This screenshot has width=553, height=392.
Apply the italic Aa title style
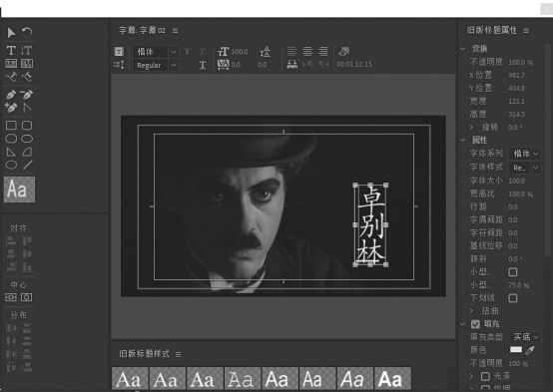coord(355,379)
